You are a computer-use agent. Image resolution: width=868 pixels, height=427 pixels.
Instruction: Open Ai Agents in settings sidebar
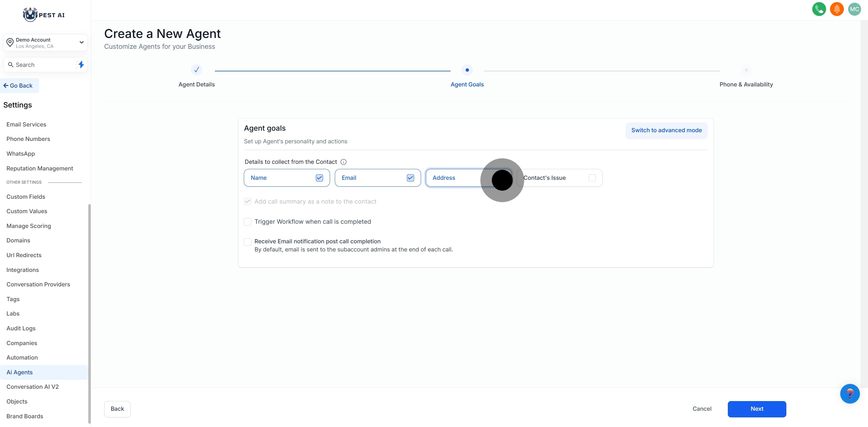pos(20,372)
